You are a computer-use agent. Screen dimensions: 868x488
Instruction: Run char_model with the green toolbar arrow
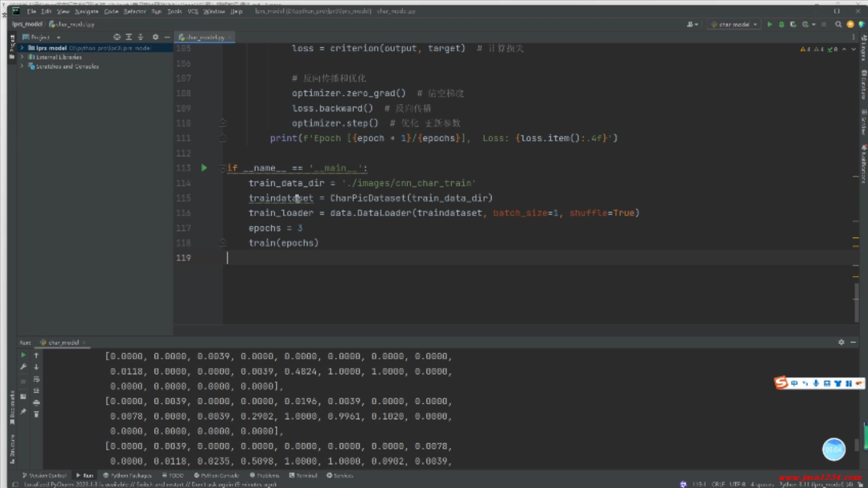[769, 24]
